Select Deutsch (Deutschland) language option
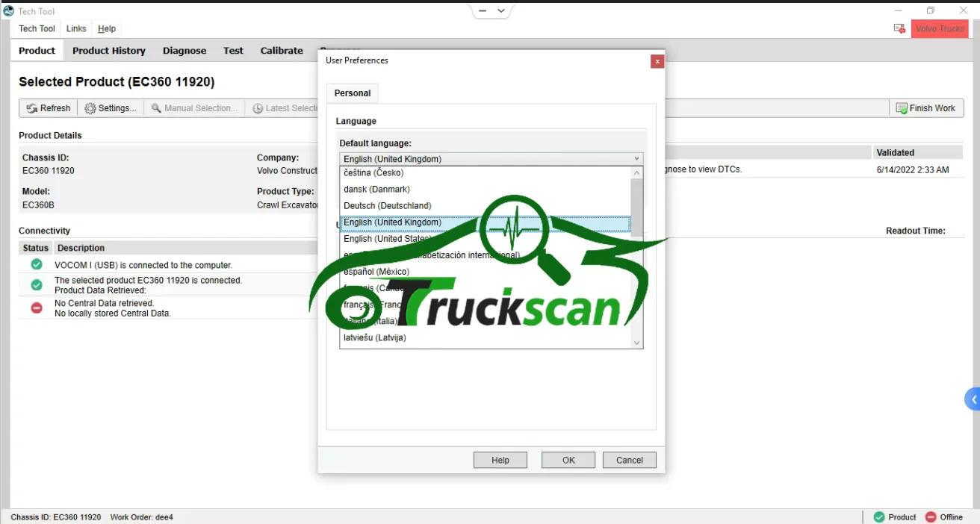 click(x=485, y=206)
